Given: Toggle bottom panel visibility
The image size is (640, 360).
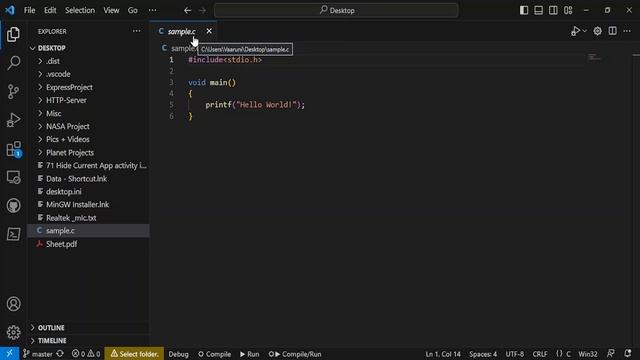Looking at the screenshot, I should tap(539, 10).
